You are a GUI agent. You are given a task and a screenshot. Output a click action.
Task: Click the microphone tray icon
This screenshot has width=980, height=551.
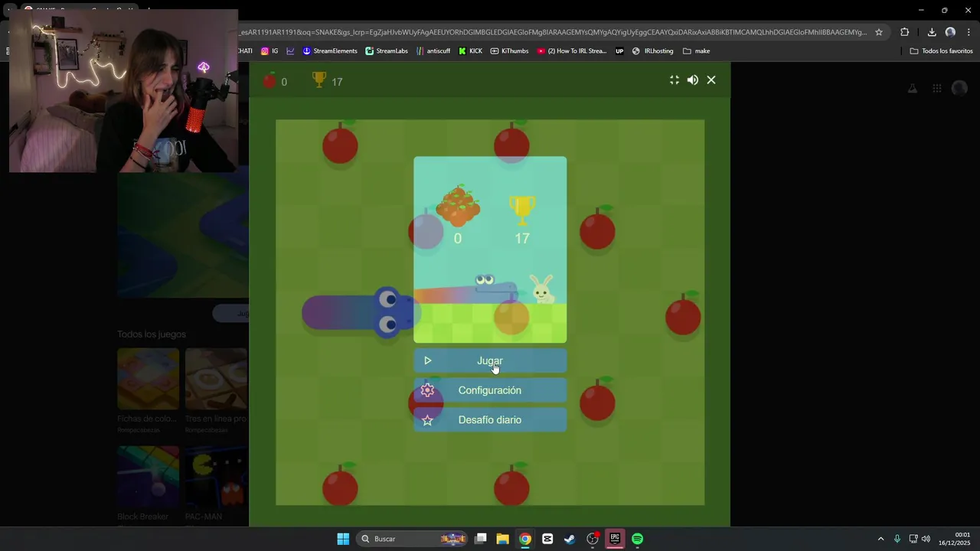click(897, 539)
